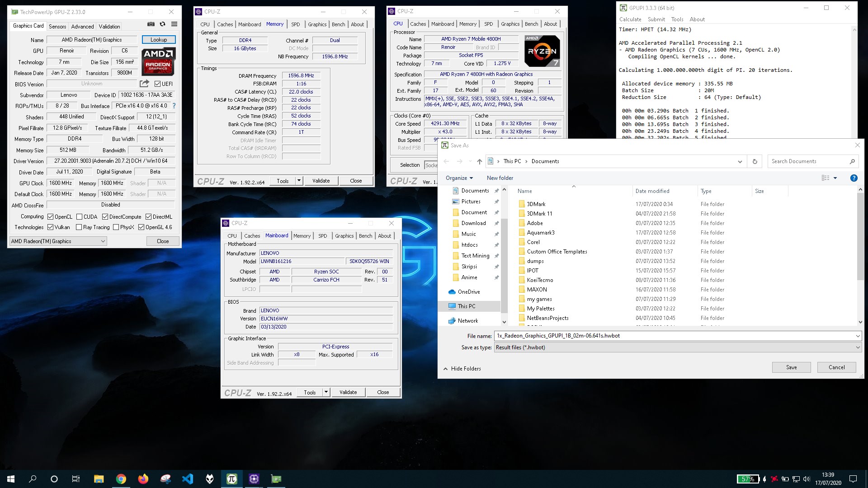This screenshot has width=868, height=488.
Task: Launch Firefox from the taskbar
Action: pyautogui.click(x=143, y=479)
